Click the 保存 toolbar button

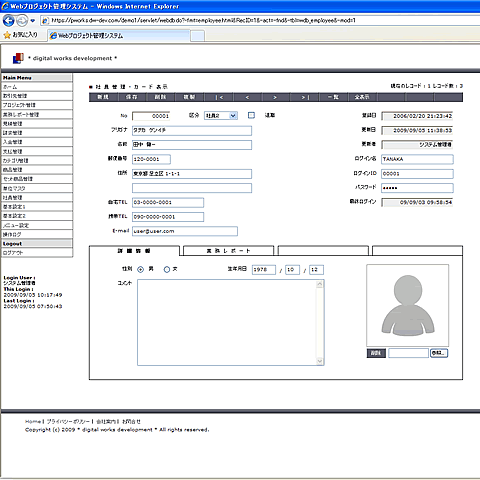coord(132,97)
